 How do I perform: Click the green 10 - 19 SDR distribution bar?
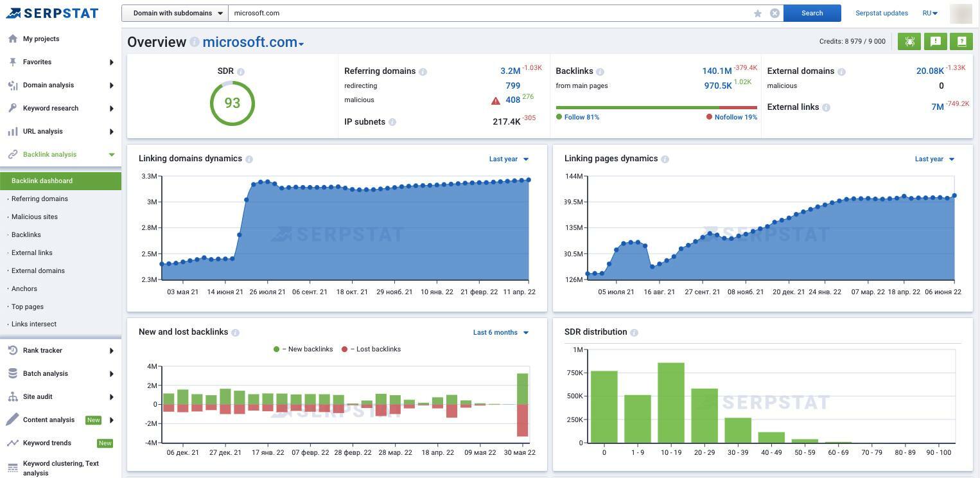[x=671, y=403]
